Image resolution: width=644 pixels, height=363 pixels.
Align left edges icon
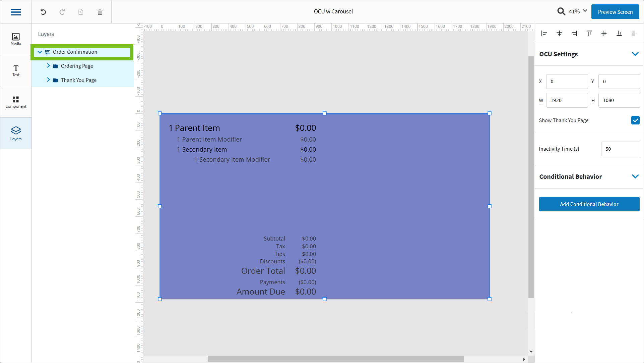pos(544,33)
